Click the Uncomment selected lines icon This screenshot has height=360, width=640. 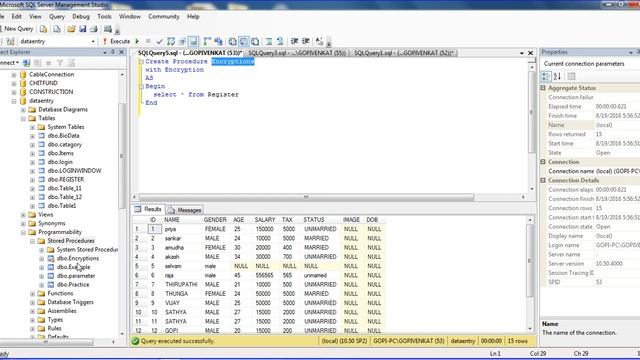click(x=280, y=41)
